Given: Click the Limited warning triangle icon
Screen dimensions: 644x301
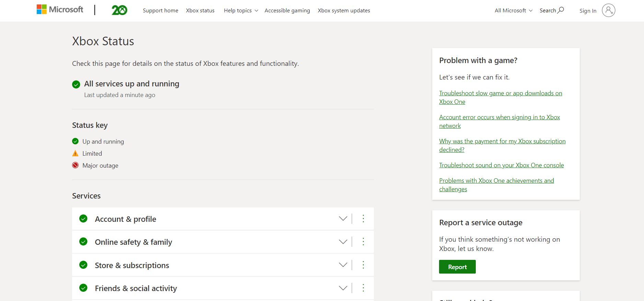Looking at the screenshot, I should tap(76, 153).
